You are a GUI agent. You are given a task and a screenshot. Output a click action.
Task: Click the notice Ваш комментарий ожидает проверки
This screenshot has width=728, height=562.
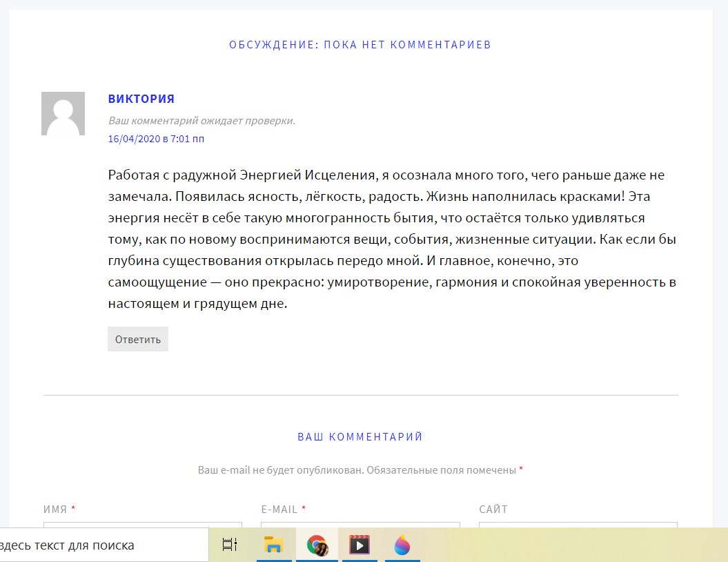[201, 121]
